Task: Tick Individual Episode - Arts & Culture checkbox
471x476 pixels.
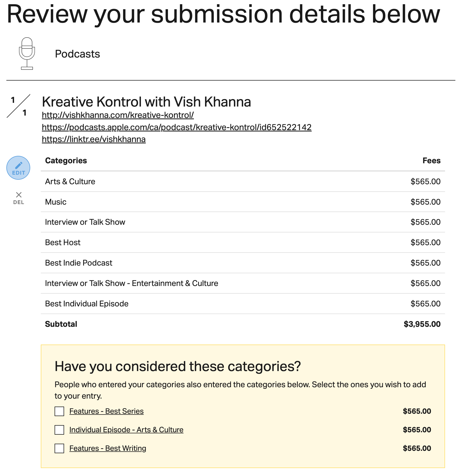Action: (59, 430)
